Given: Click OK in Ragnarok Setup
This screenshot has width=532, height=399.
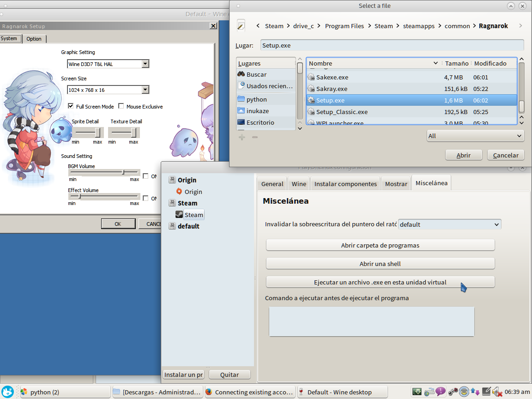Looking at the screenshot, I should (x=118, y=224).
